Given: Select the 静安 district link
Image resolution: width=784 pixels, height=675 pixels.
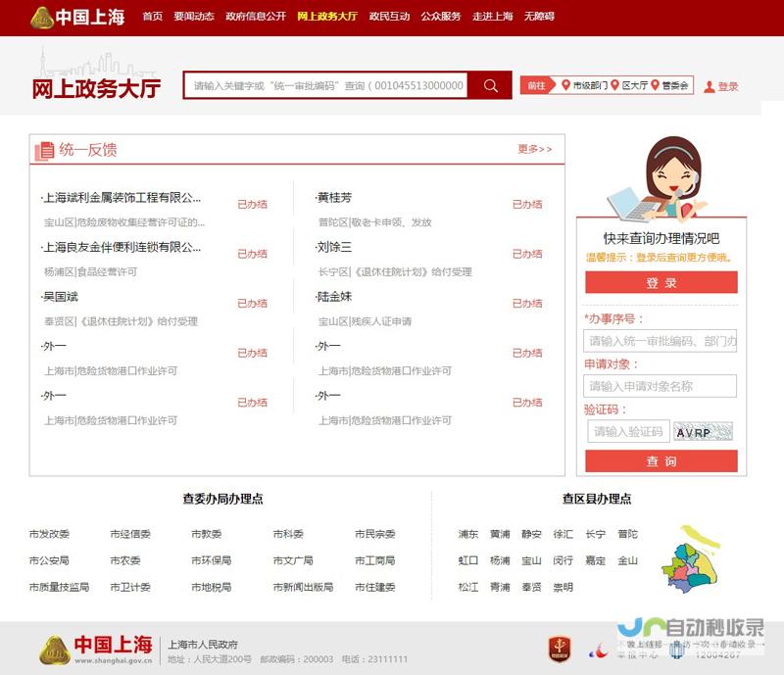Looking at the screenshot, I should [x=531, y=534].
